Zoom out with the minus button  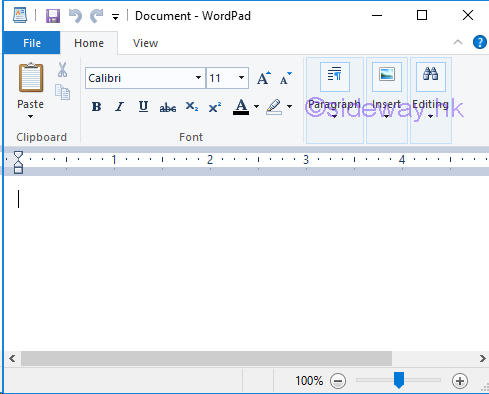(x=338, y=381)
